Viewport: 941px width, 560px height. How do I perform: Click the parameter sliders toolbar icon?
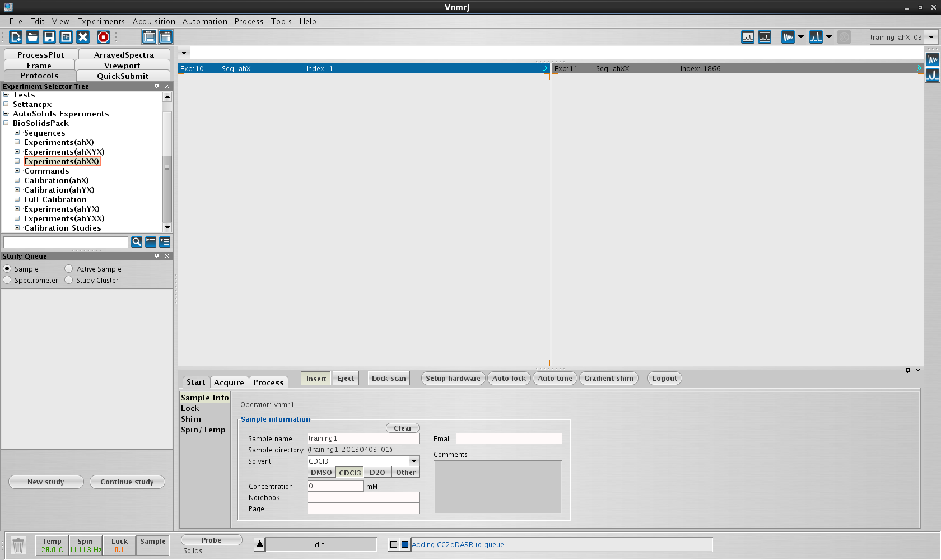[x=66, y=37]
